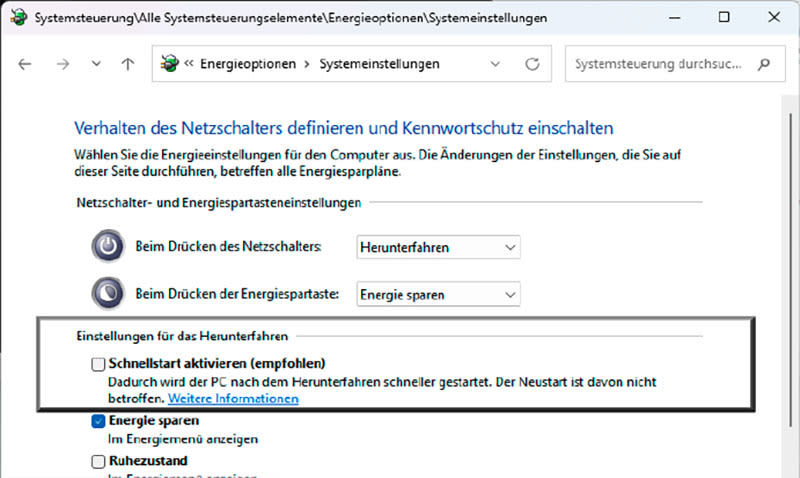The image size is (800, 478).
Task: Open the Herunterfahren dropdown for Netzschalter
Action: 438,247
